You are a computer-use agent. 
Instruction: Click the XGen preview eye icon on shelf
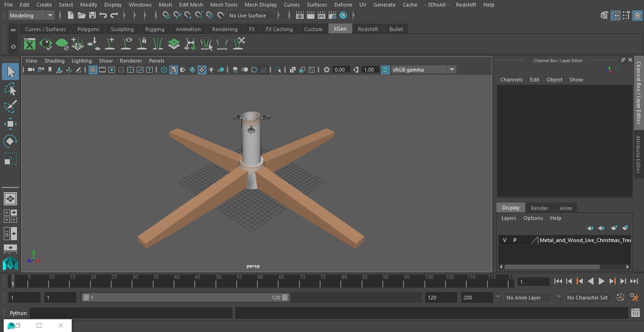[46, 44]
